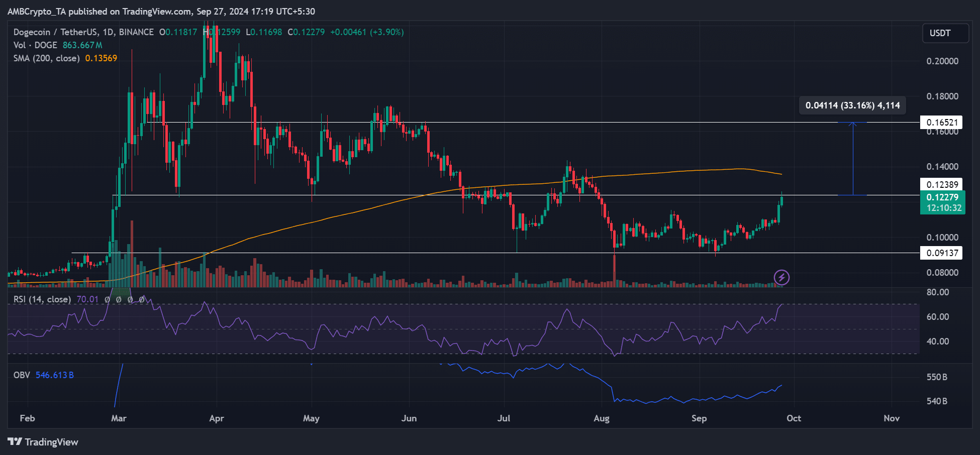Click the 0.04114 (33.16%) measurement tooltip
The height and width of the screenshot is (455, 980).
(x=852, y=105)
